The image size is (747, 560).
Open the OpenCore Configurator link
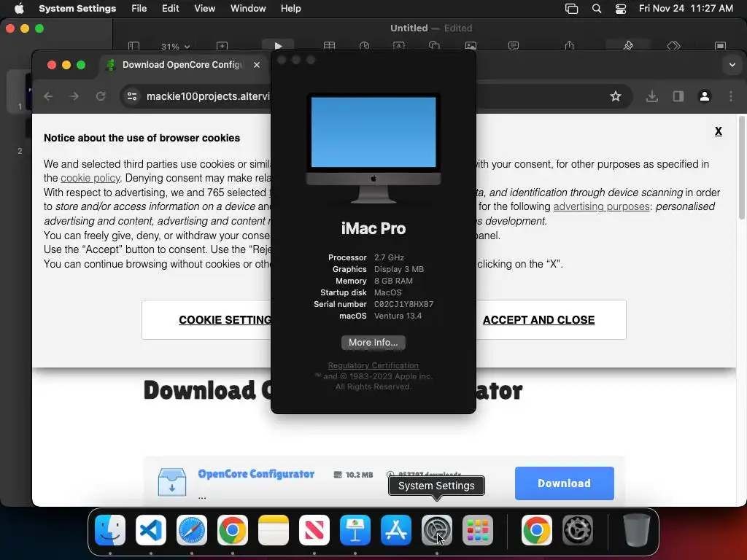256,474
